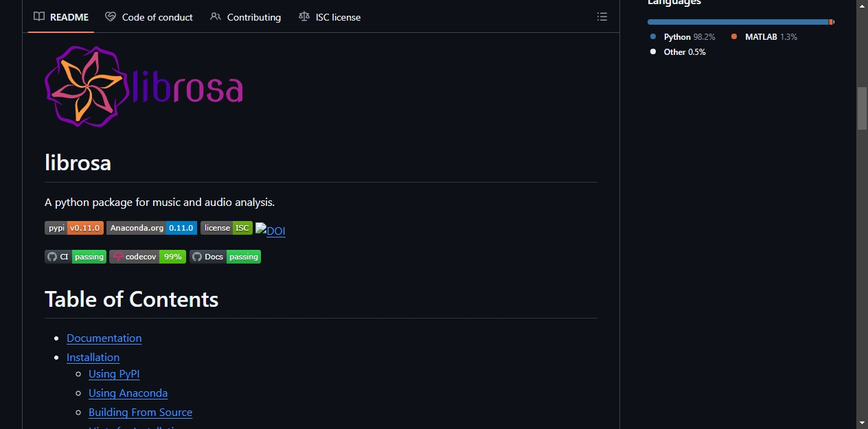Open the README tab

pyautogui.click(x=61, y=17)
